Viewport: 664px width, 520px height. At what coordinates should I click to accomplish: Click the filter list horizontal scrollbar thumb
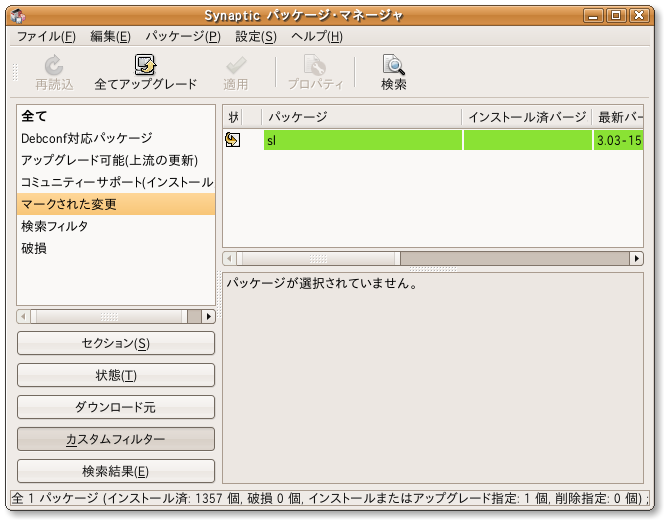point(109,316)
